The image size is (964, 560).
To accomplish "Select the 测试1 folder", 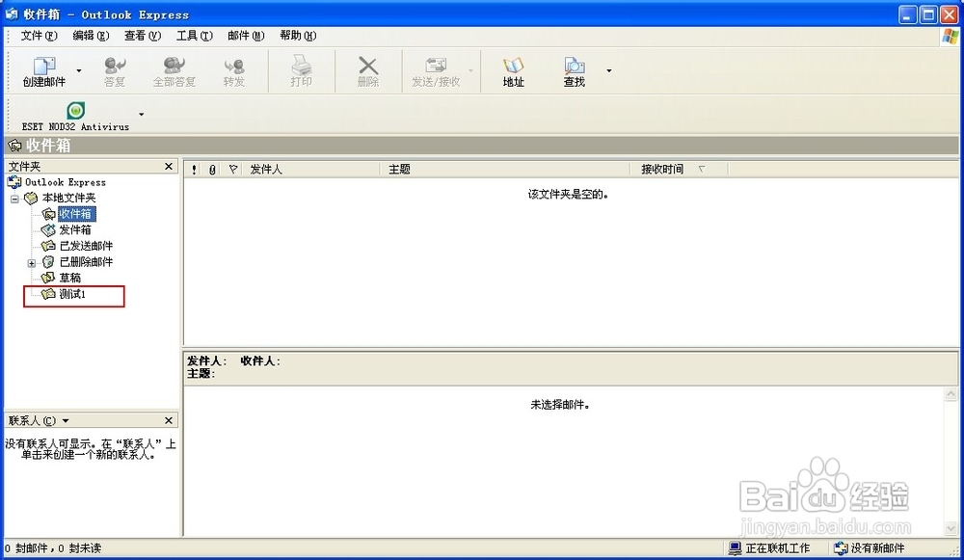I will [71, 294].
